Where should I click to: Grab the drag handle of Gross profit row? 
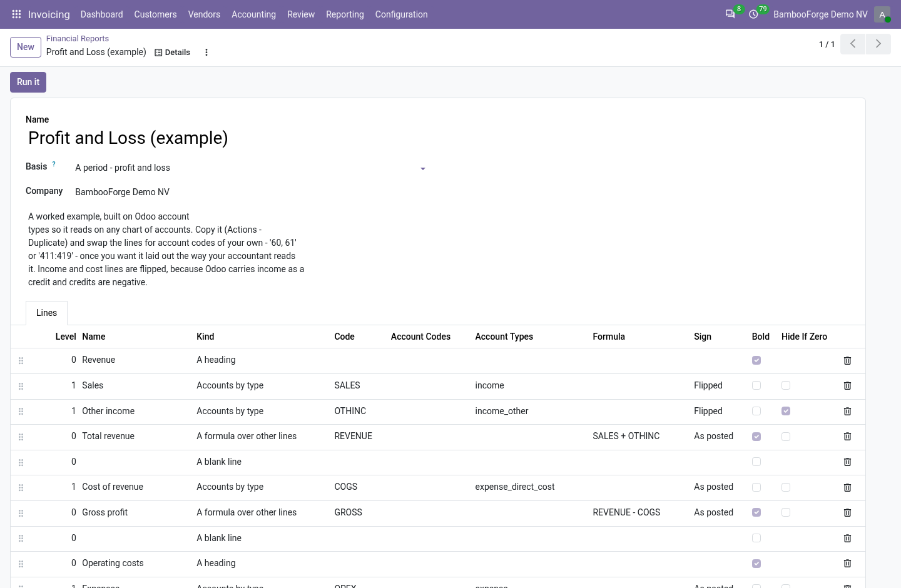click(21, 513)
